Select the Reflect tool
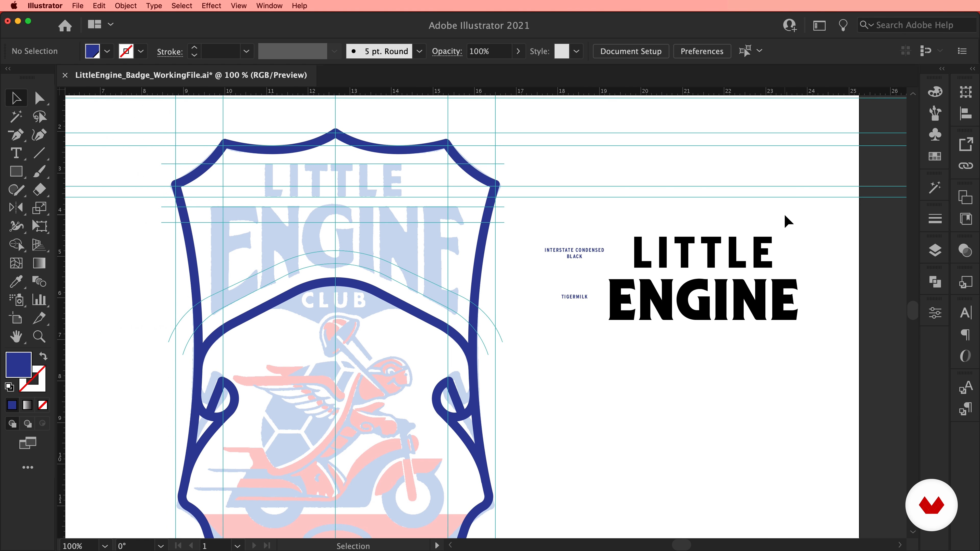 pyautogui.click(x=16, y=208)
